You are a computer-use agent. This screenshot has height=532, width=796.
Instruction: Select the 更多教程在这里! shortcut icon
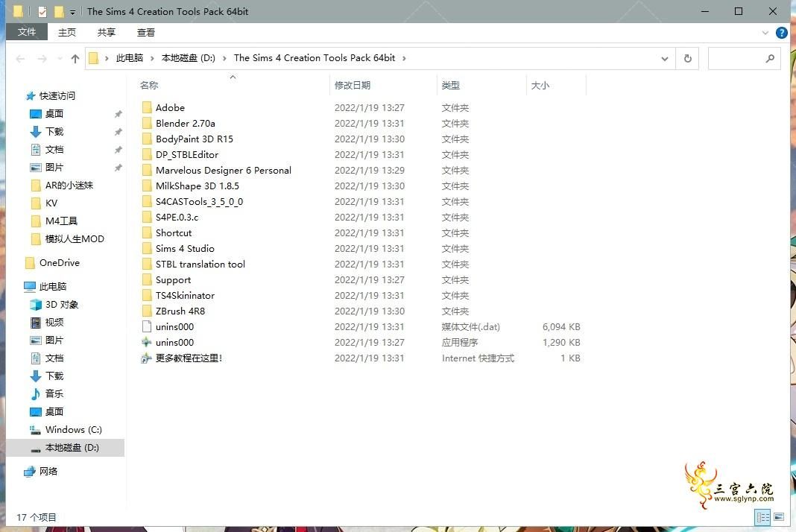[x=147, y=358]
